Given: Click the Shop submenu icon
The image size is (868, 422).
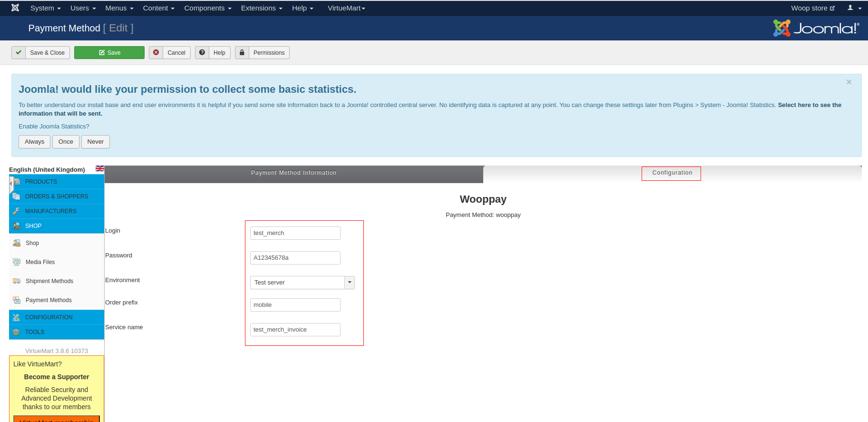Looking at the screenshot, I should click(x=17, y=243).
